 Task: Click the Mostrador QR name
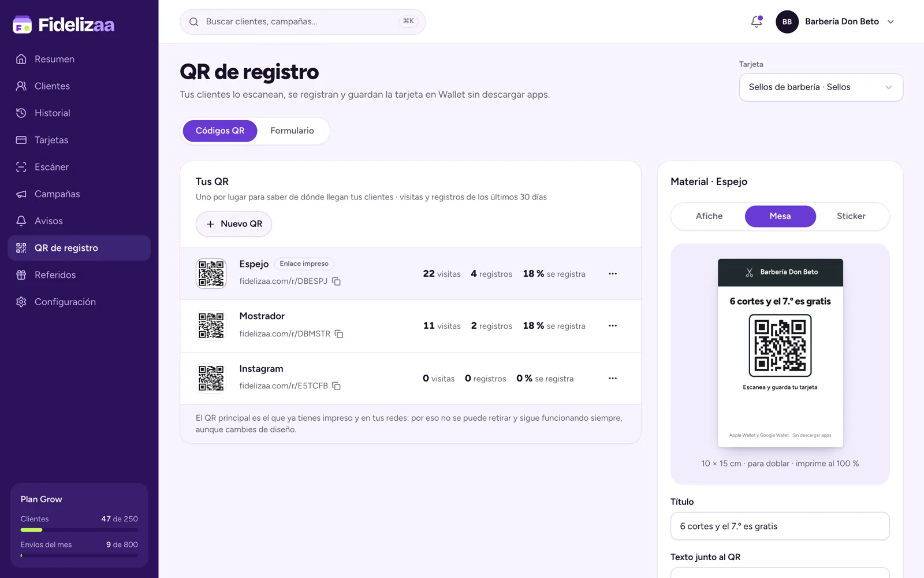point(262,316)
